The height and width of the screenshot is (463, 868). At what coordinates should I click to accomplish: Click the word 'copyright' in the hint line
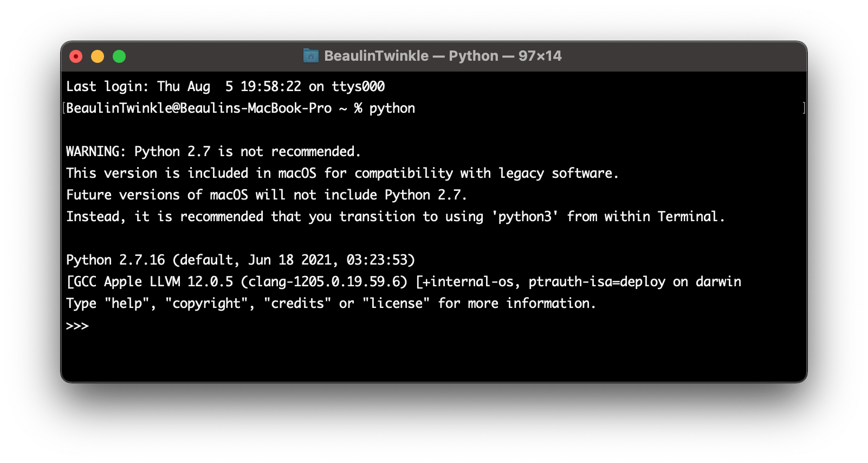[206, 303]
